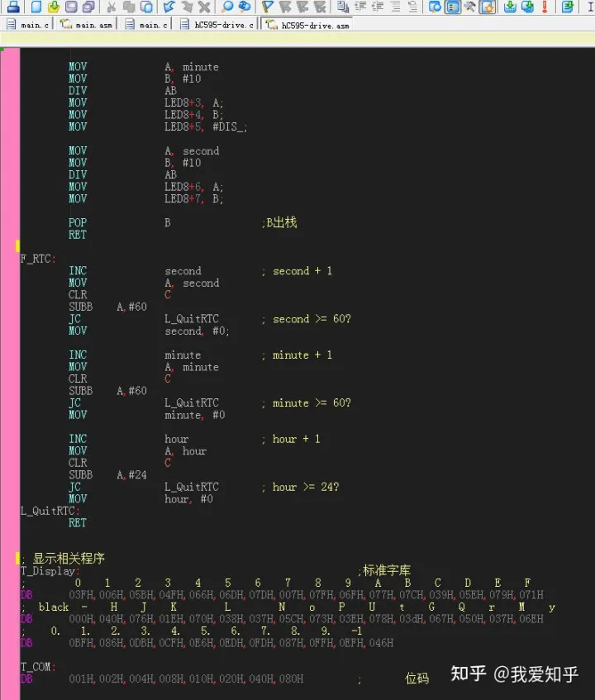Click the grey Redo arrow icon
595x700 pixels.
187,7
